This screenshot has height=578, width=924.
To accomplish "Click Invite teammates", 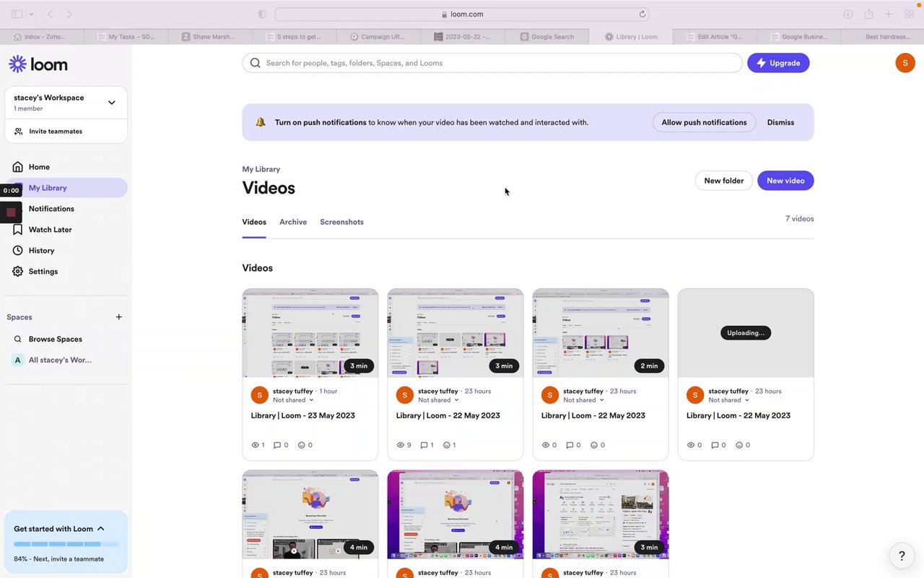I will tap(56, 131).
